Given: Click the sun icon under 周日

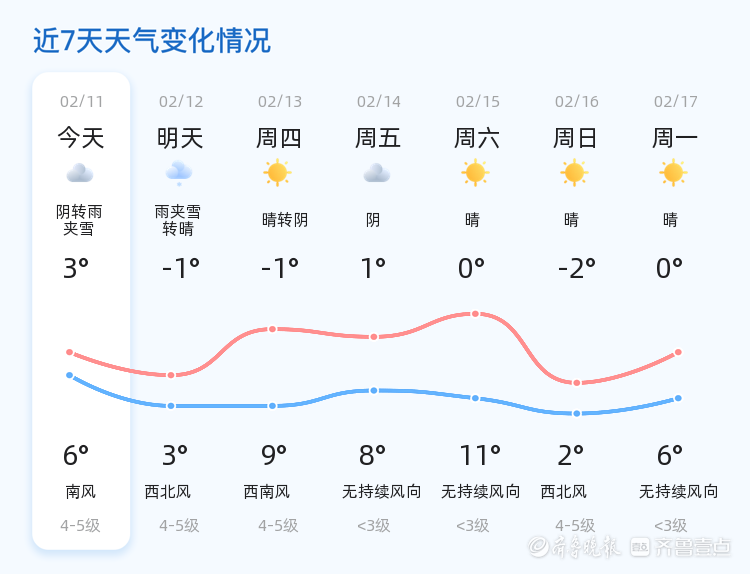Looking at the screenshot, I should pos(574,173).
